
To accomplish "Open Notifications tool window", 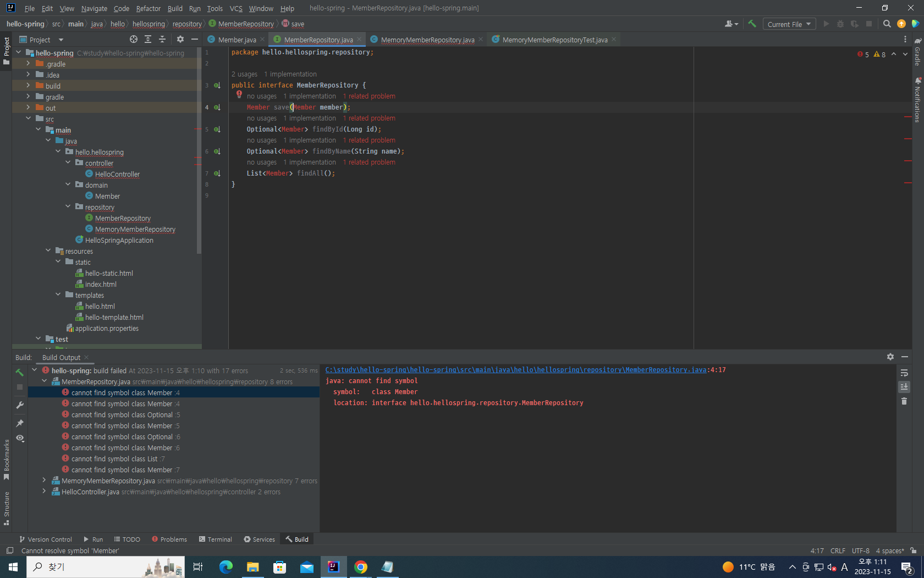I will pos(917,100).
